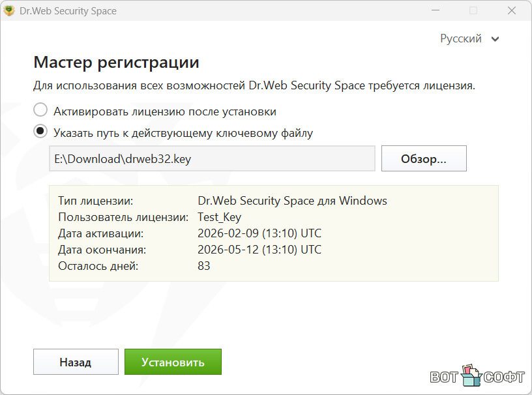Click the license type value Dr.Web Security Space для Windows
Image resolution: width=532 pixels, height=395 pixels.
(x=292, y=201)
